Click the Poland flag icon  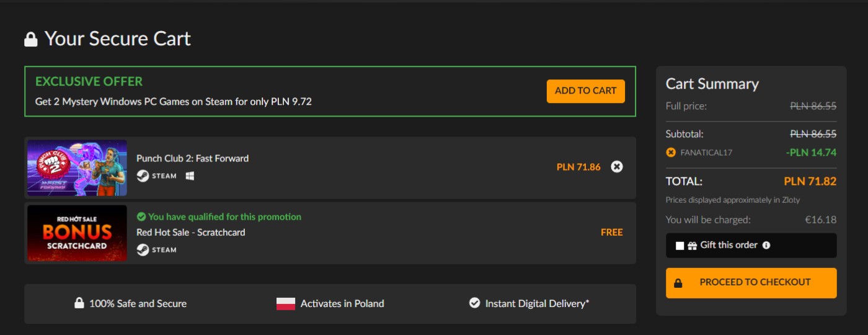click(x=286, y=304)
